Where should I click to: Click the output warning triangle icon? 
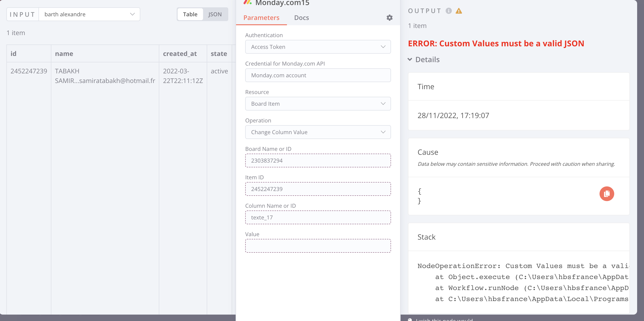click(x=459, y=11)
